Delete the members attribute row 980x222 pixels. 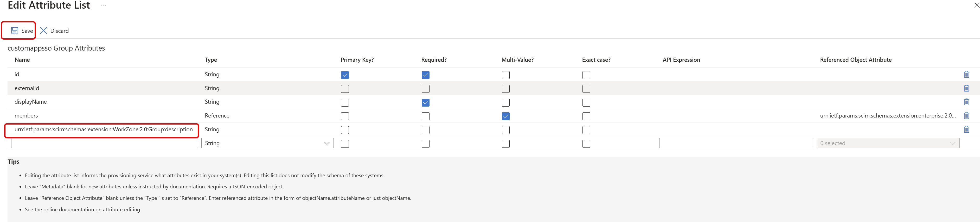point(966,116)
